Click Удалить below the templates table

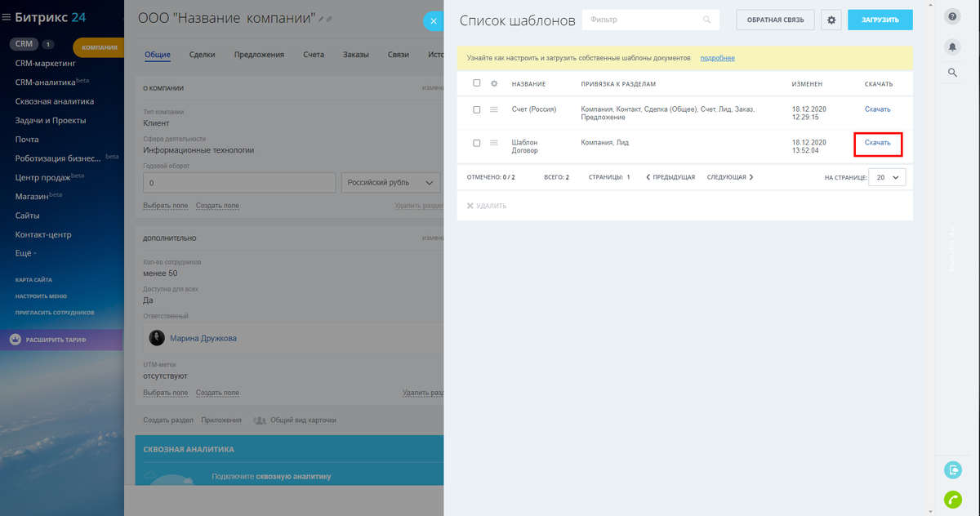491,206
